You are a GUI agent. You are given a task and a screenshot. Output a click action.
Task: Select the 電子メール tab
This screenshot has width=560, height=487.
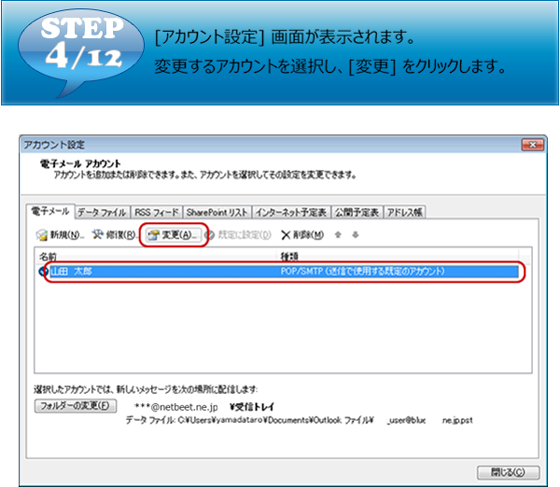pos(50,211)
